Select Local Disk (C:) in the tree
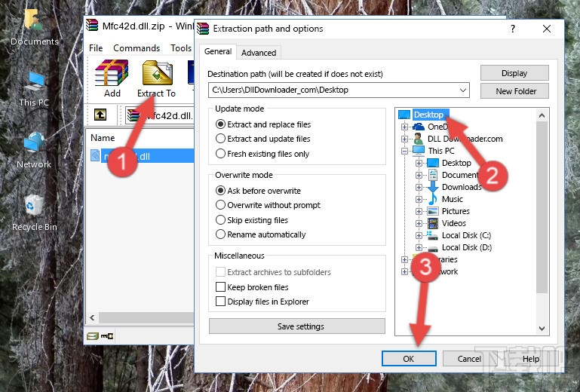 pos(466,235)
